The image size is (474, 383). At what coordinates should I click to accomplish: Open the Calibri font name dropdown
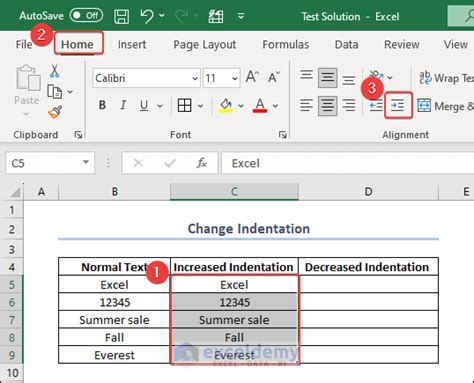[195, 78]
